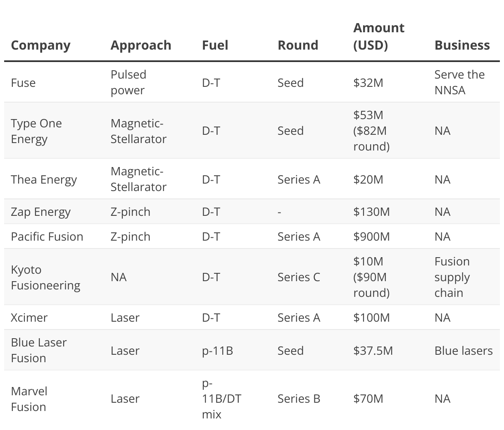This screenshot has width=504, height=430.
Task: Click the Approach column header
Action: pyautogui.click(x=140, y=45)
